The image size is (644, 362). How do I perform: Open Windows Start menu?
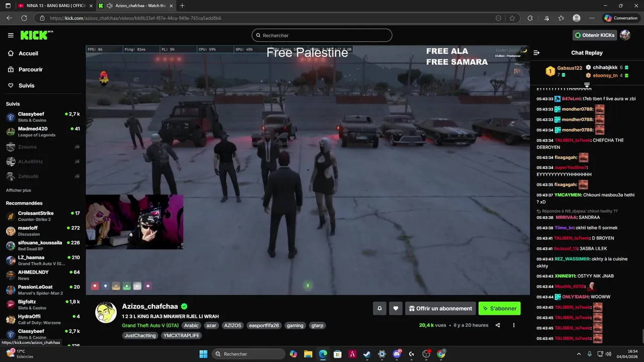click(203, 354)
